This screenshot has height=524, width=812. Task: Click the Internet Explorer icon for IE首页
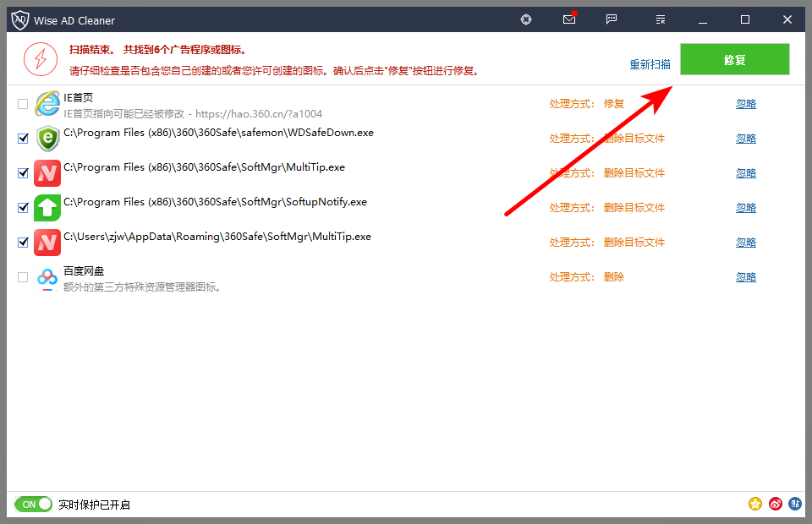(47, 103)
